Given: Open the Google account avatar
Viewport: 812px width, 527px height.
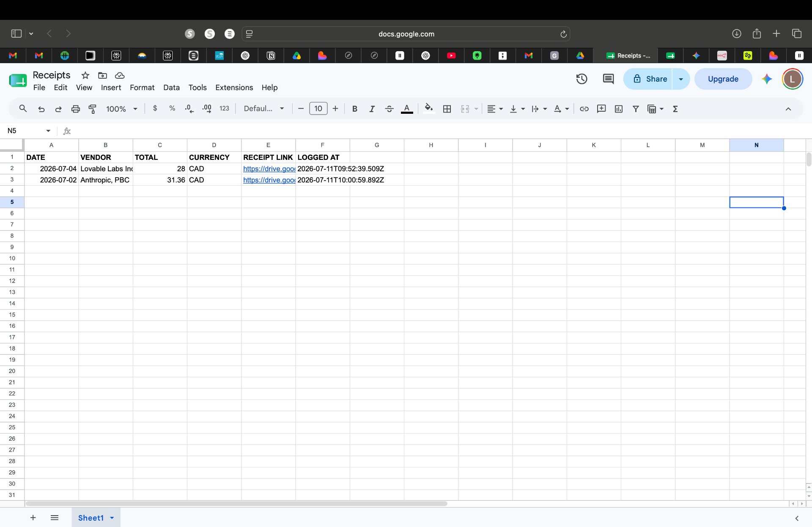Looking at the screenshot, I should pos(793,79).
